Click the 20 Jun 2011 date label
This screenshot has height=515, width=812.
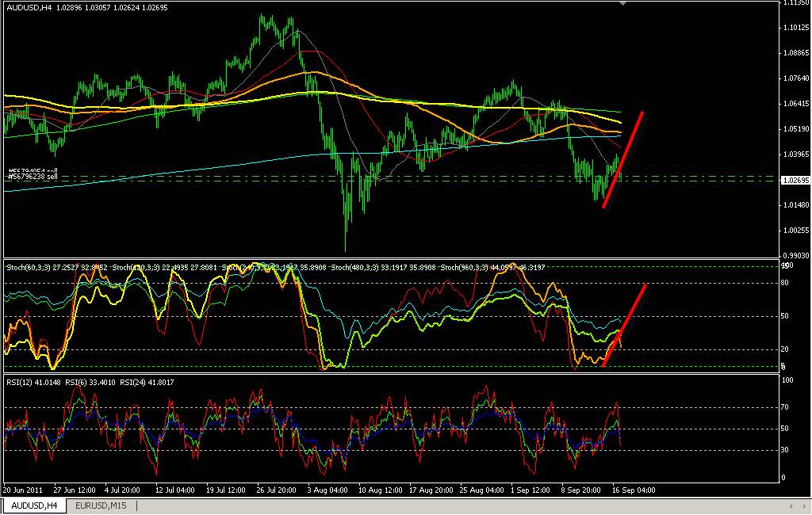[x=23, y=490]
